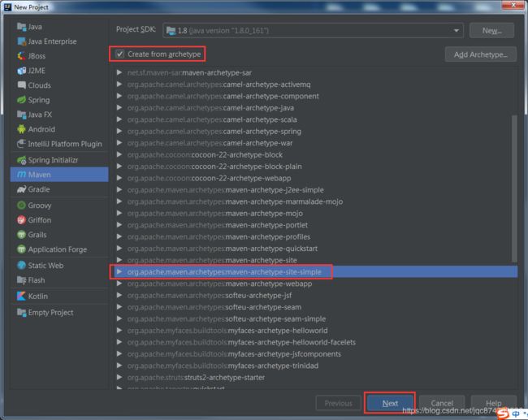528x420 pixels.
Task: Open Help for the wizard
Action: pos(493,403)
